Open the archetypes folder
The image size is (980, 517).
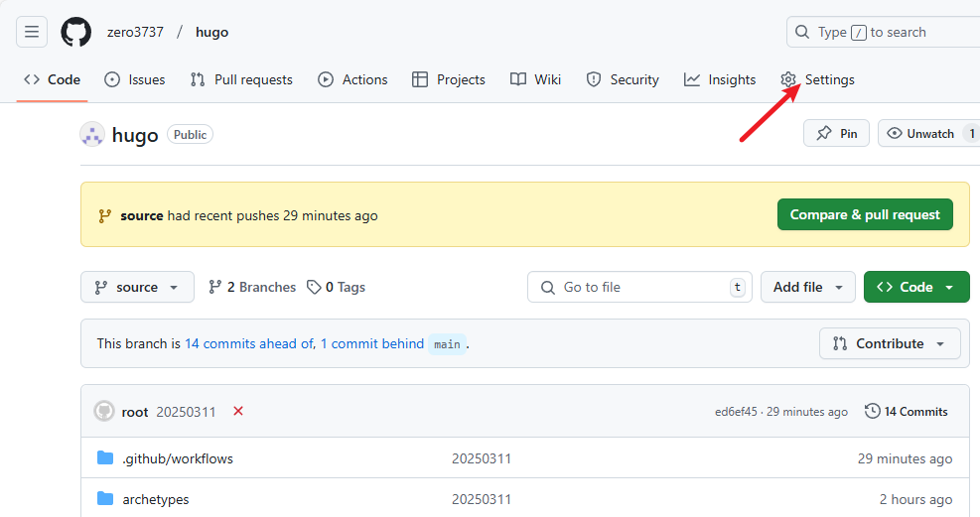coord(156,499)
